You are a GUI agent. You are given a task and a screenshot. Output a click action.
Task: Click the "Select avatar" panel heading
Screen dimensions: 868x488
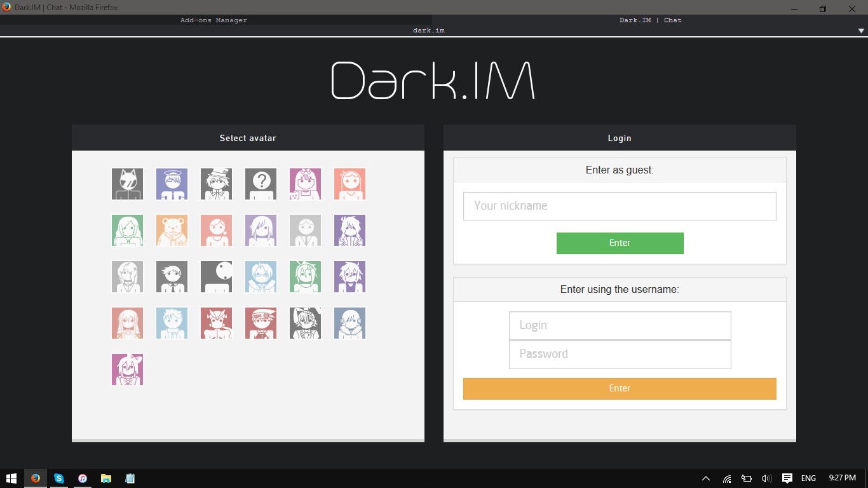(x=248, y=138)
